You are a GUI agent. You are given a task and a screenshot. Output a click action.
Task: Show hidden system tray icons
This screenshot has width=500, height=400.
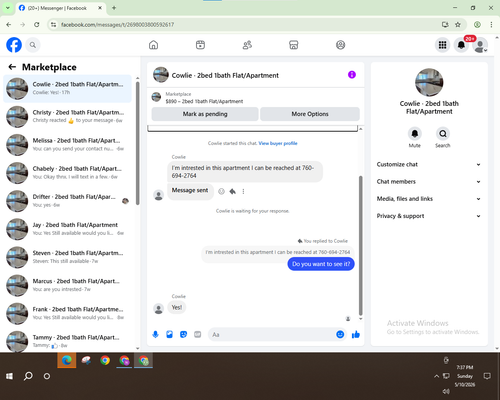coord(436,376)
